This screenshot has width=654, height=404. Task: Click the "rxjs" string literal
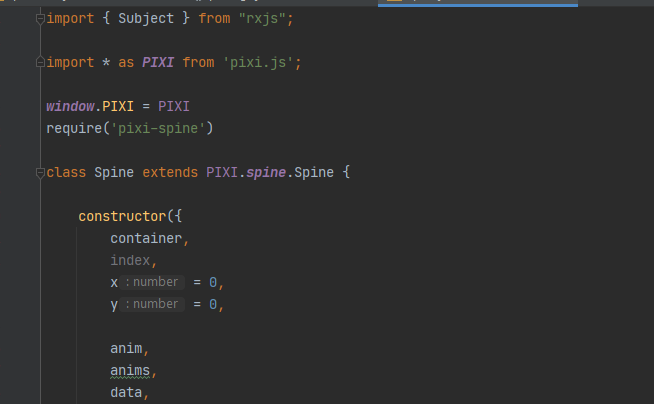pyautogui.click(x=262, y=18)
